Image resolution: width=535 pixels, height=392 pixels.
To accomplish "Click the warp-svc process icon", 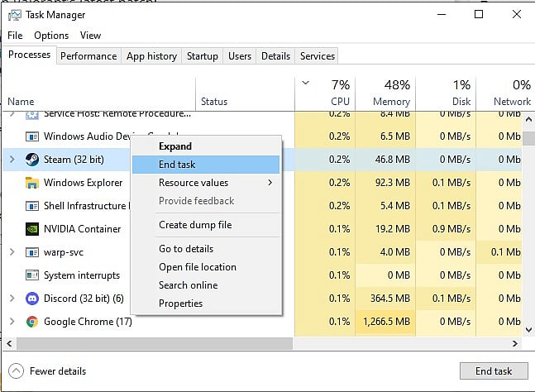I will (x=32, y=252).
